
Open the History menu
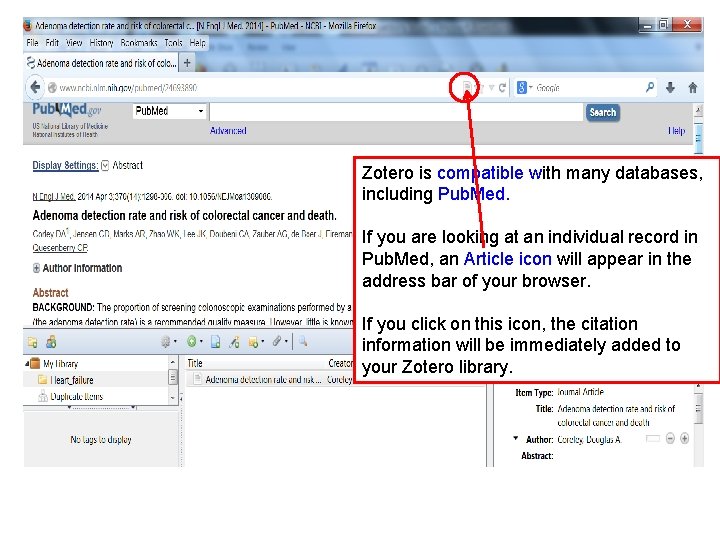point(101,43)
